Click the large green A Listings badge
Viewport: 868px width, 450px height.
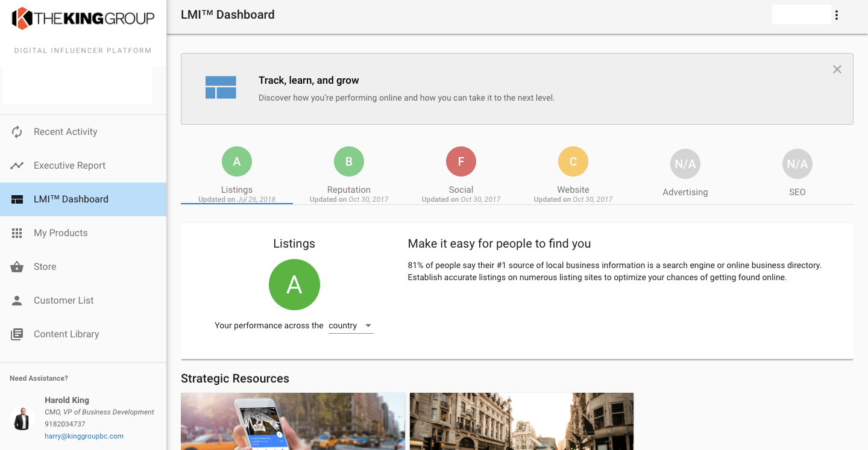294,285
